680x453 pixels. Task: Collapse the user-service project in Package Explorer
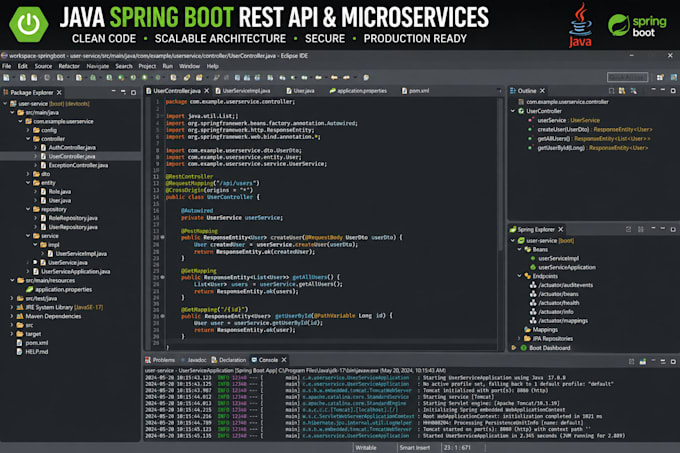click(x=5, y=104)
